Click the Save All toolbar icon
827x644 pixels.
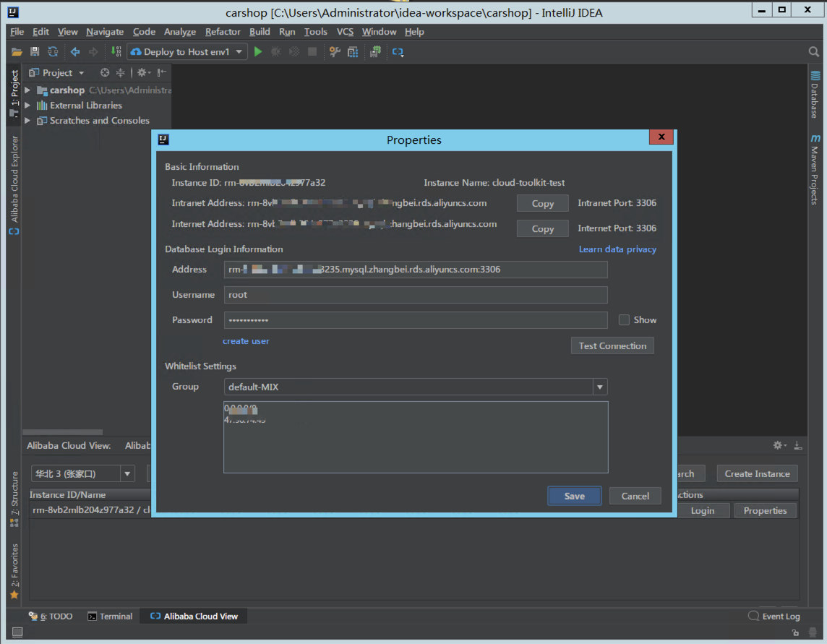pos(35,52)
